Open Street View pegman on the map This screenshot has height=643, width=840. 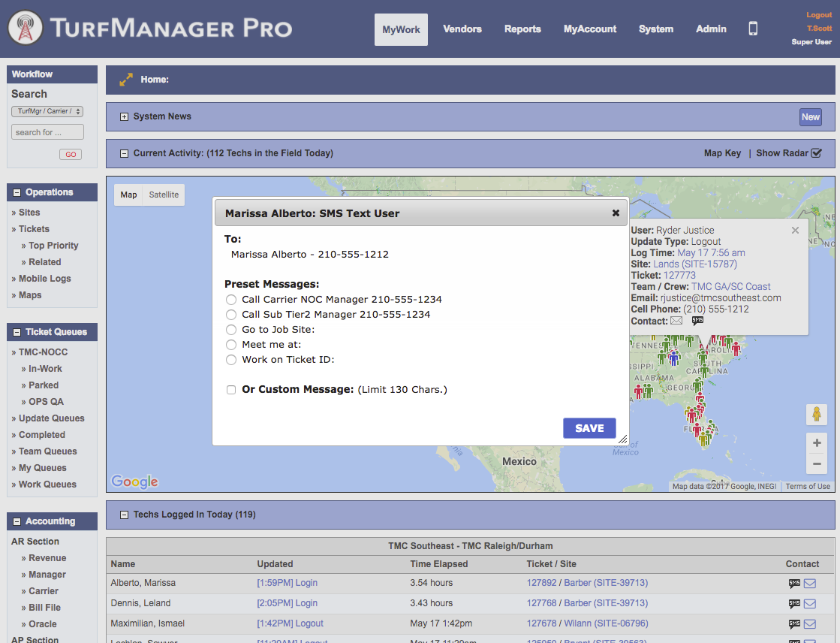point(817,415)
